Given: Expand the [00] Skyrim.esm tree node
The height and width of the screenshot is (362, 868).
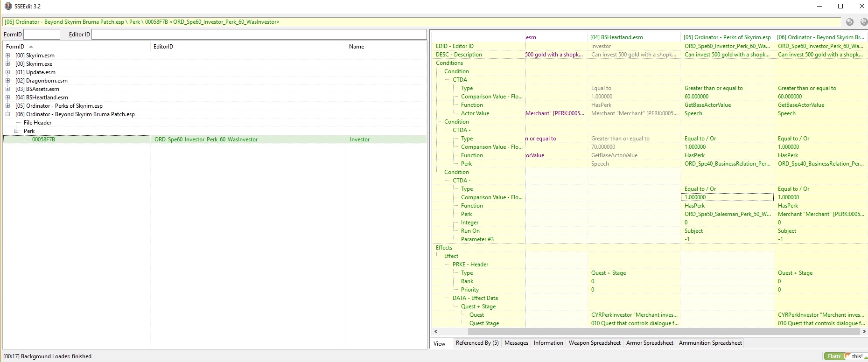Looking at the screenshot, I should [x=8, y=56].
